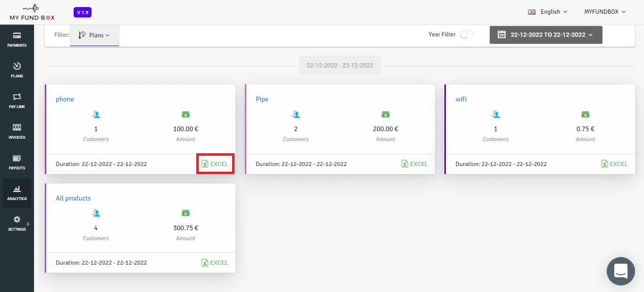644x292 pixels.
Task: Open the Plans filter dropdown
Action: pyautogui.click(x=94, y=35)
